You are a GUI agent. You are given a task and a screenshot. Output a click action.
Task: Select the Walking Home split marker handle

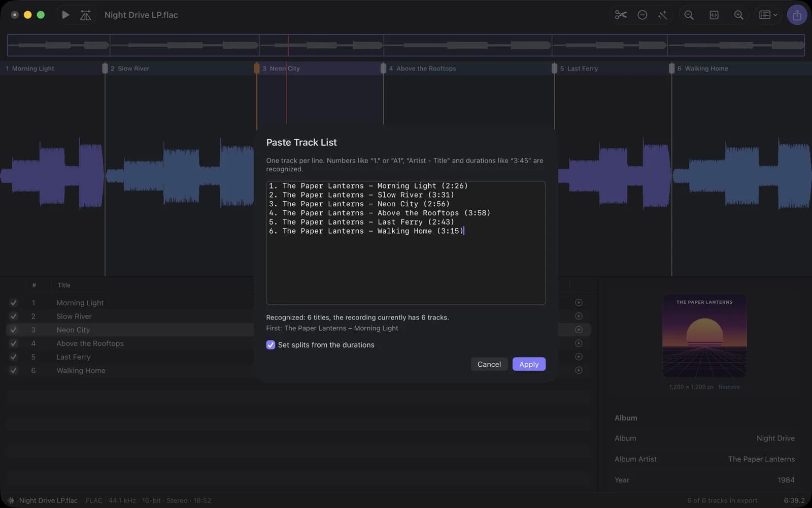[x=671, y=68]
